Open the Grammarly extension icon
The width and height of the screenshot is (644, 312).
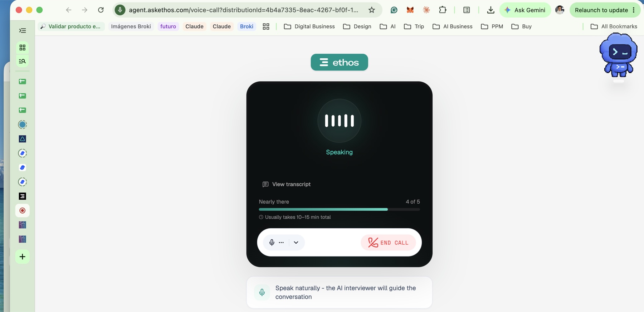394,10
